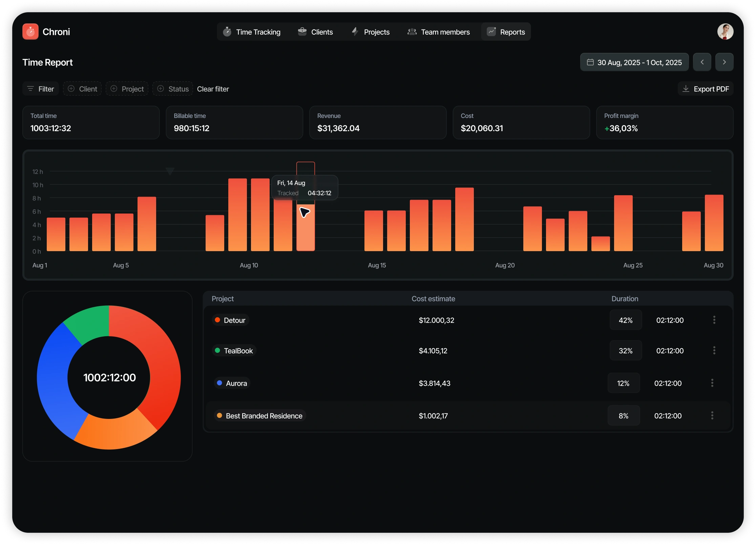Click Clear filter link
Screen dimensions: 756x545
point(213,89)
